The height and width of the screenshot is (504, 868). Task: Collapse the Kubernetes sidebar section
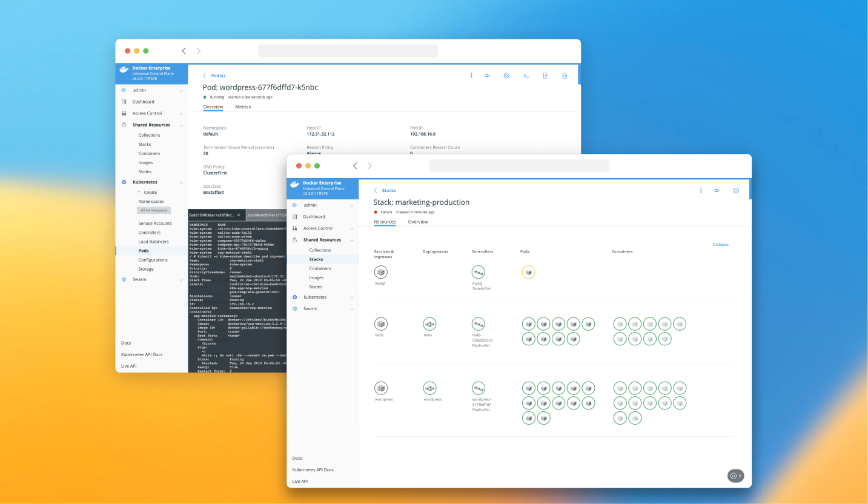(145, 182)
